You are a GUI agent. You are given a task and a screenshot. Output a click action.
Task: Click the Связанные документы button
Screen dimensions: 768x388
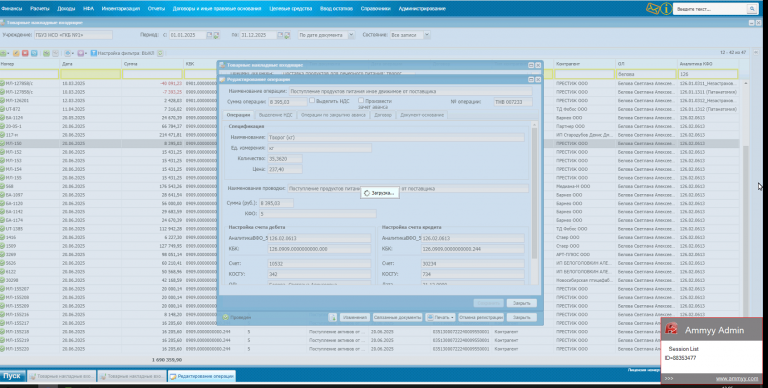click(x=397, y=317)
